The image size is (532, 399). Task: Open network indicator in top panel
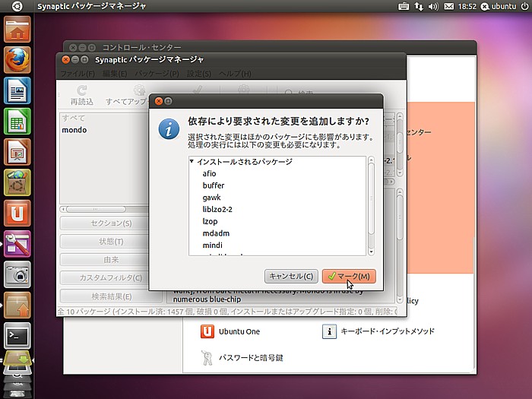(419, 6)
